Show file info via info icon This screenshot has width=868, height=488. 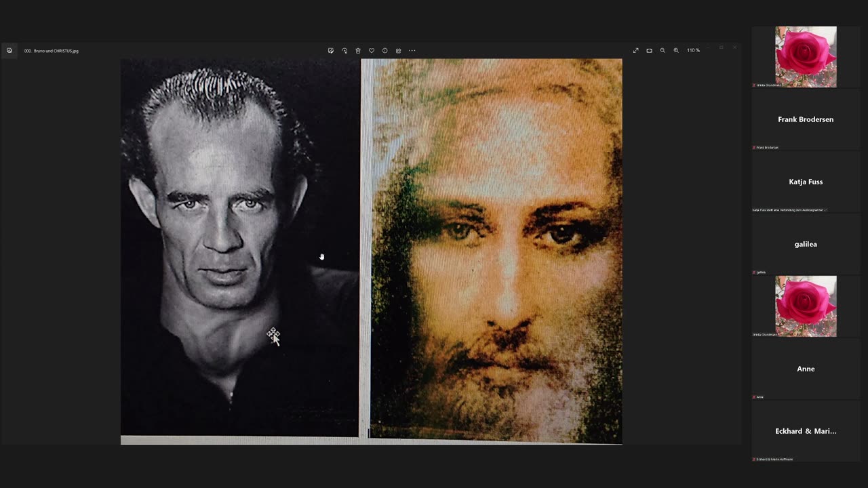coord(385,51)
